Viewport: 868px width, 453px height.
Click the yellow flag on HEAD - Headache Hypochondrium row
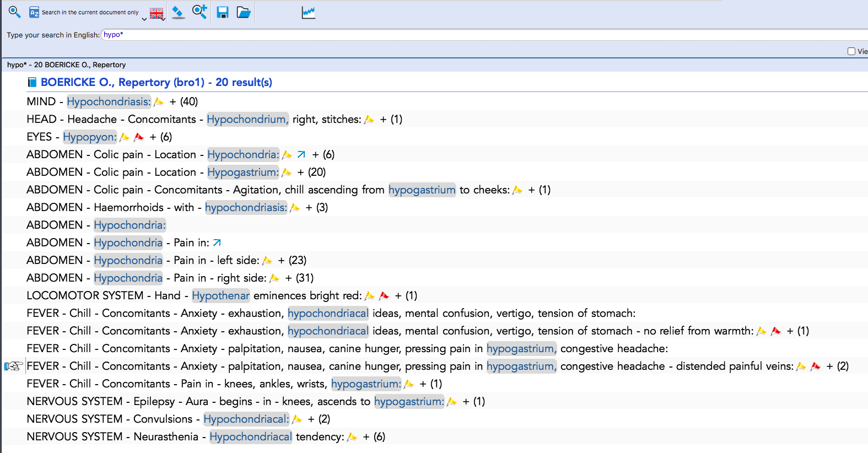(369, 120)
